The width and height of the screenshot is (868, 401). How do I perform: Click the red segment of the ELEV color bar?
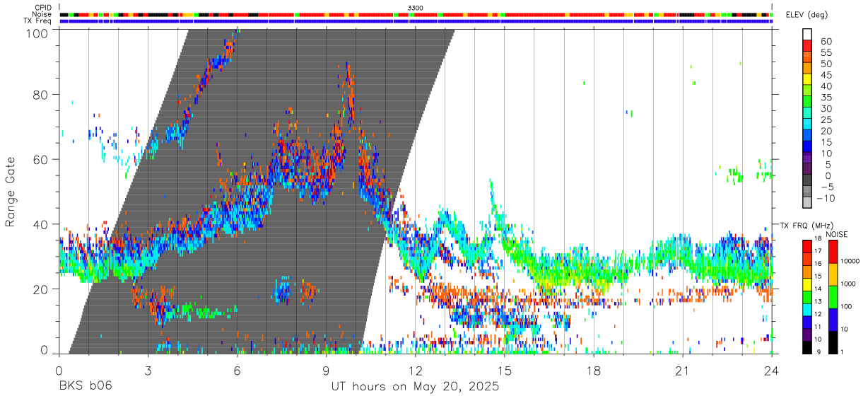click(x=807, y=45)
